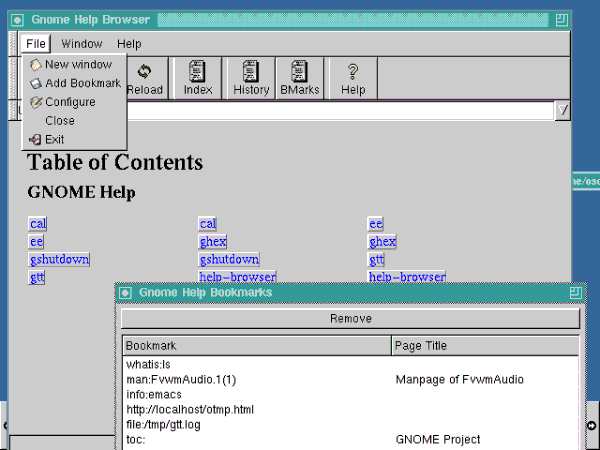Open Configure from the File menu

pos(70,102)
